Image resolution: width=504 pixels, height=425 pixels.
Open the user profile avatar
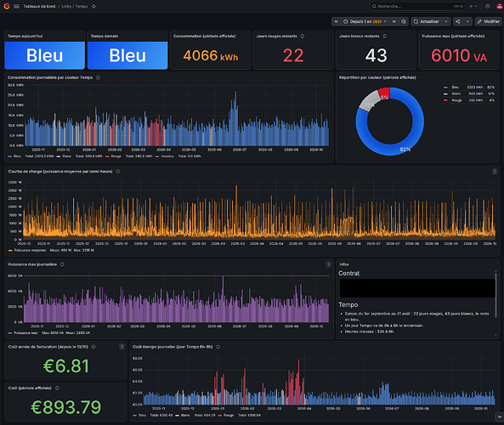500,6
